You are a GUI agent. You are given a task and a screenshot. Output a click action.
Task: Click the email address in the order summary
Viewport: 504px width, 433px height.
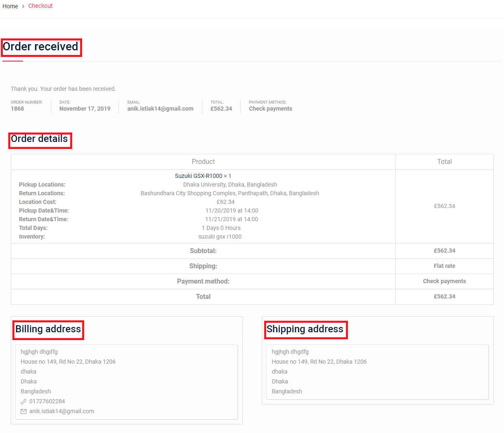pos(160,109)
